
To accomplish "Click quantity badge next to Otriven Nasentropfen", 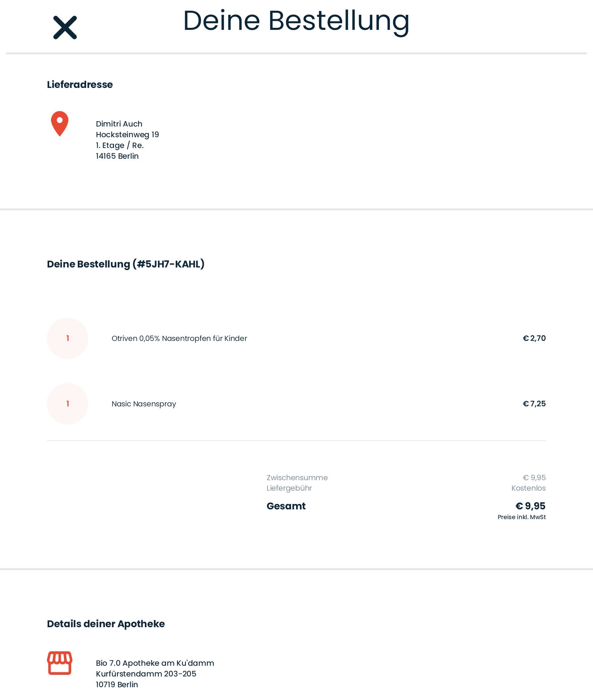I will [x=67, y=338].
